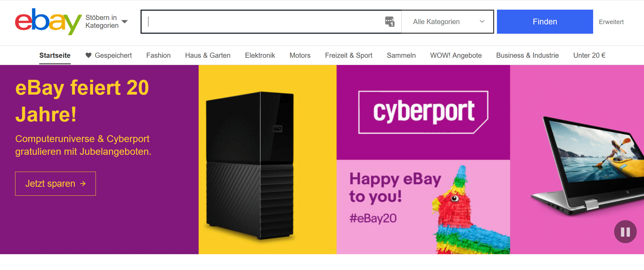This screenshot has width=644, height=270.
Task: Click the eBay feiert 20 Jahre headline
Action: click(x=82, y=101)
